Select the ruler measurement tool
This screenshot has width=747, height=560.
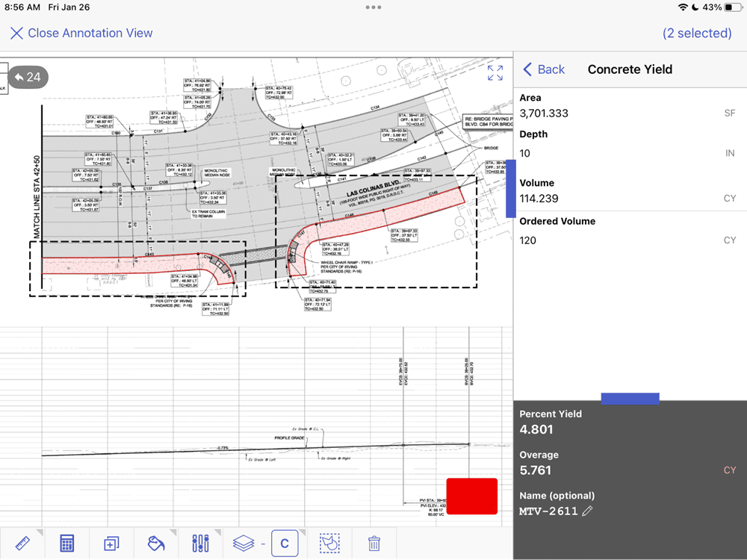tap(22, 543)
